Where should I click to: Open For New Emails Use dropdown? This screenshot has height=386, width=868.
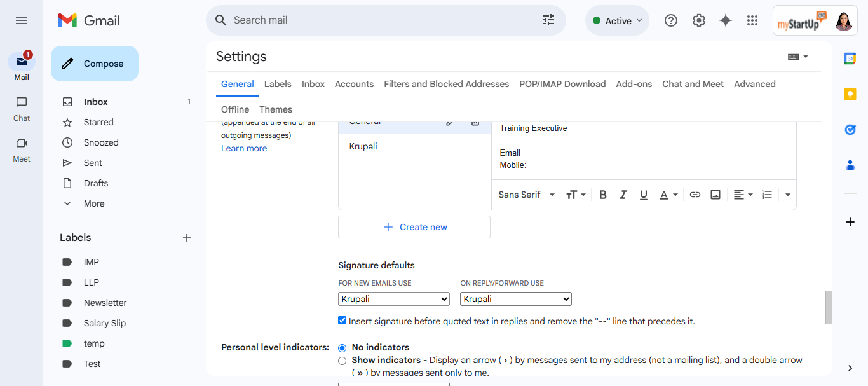pyautogui.click(x=394, y=299)
